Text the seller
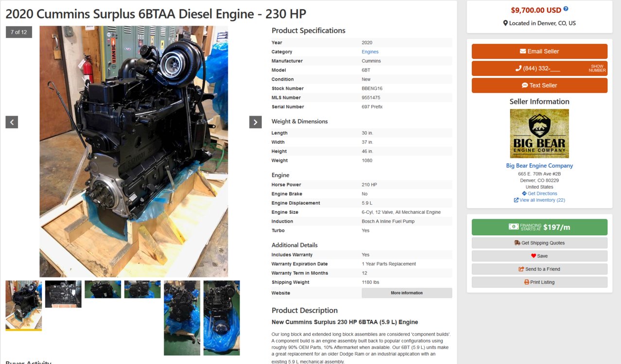Screen dimensions: 621x364 (539, 86)
